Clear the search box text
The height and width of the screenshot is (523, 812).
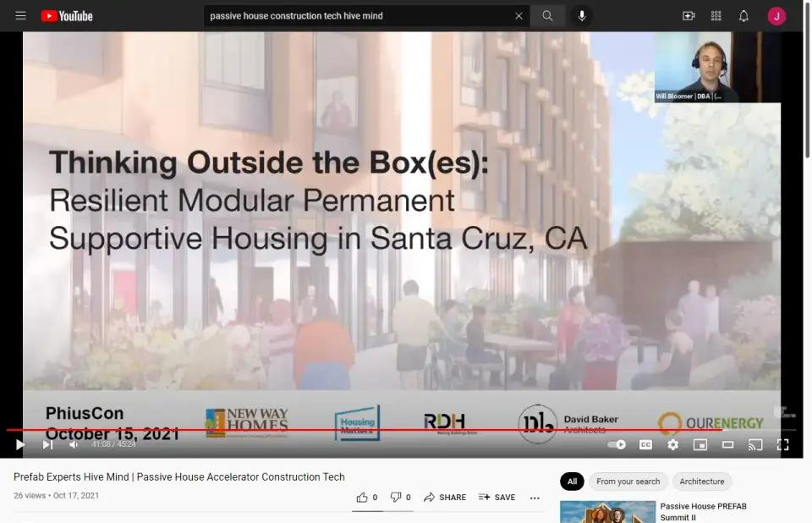(x=518, y=16)
